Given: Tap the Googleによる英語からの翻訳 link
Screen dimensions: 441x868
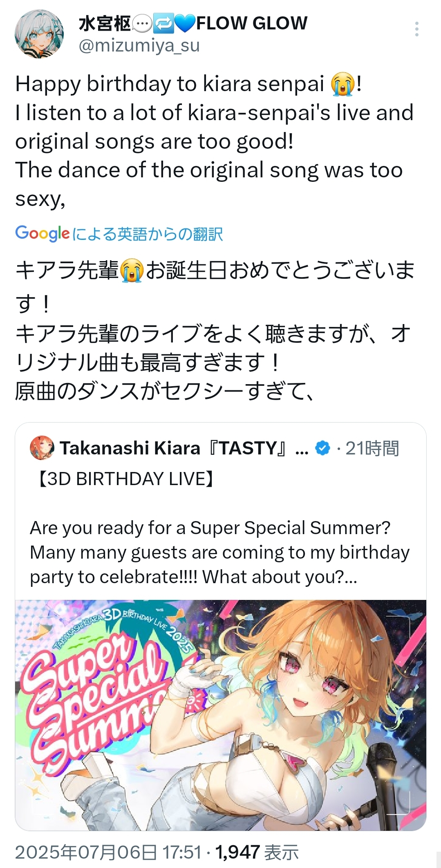Looking at the screenshot, I should tap(119, 234).
